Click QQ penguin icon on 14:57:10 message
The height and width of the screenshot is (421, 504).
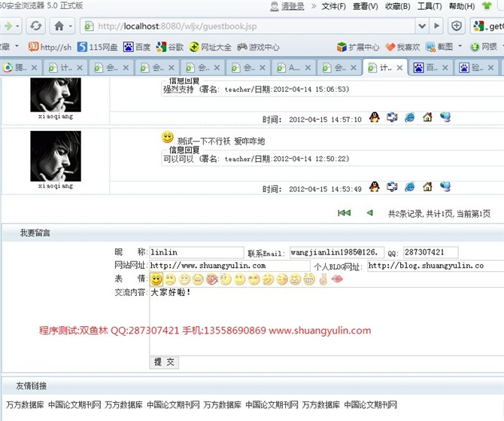374,117
